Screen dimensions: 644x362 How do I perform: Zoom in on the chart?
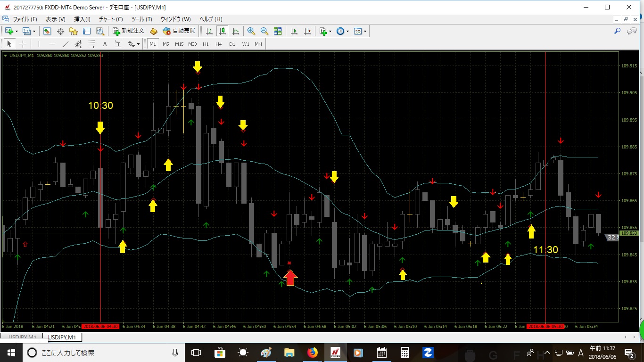pos(251,31)
